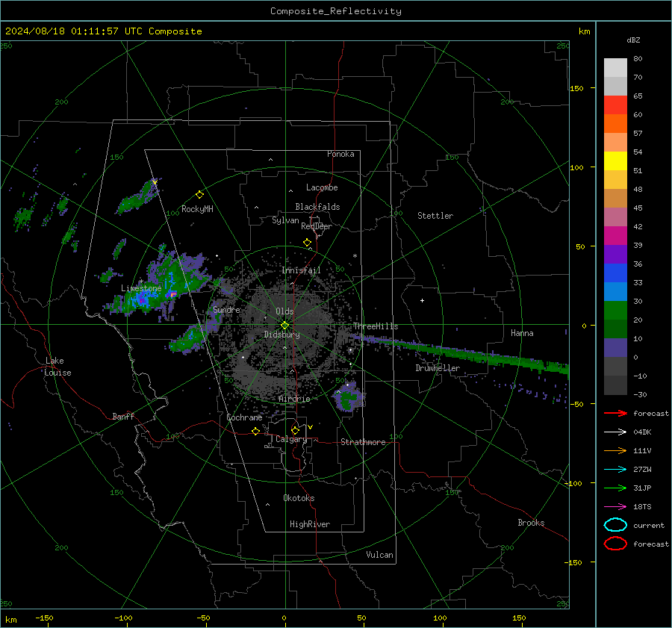
Task: Click the Banff label
Action: tap(123, 416)
